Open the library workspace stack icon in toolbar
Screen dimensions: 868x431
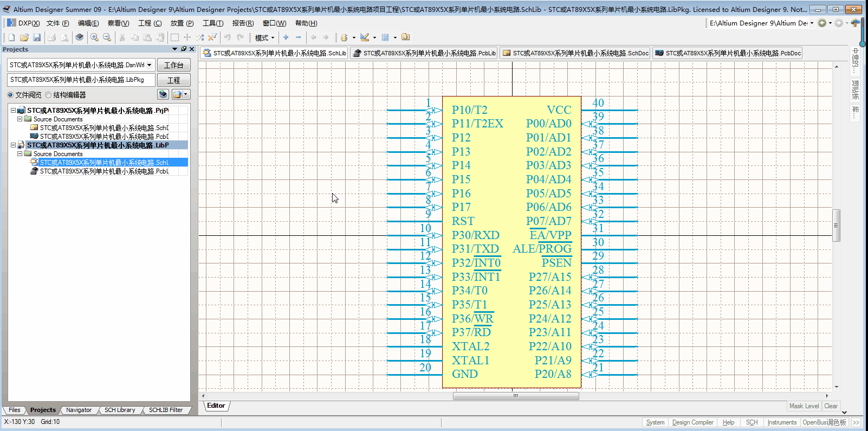coord(79,37)
